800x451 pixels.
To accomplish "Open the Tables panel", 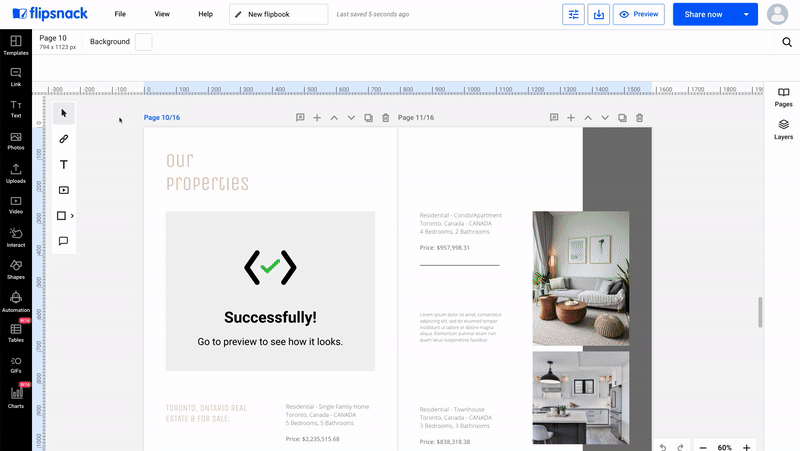I will (16, 333).
